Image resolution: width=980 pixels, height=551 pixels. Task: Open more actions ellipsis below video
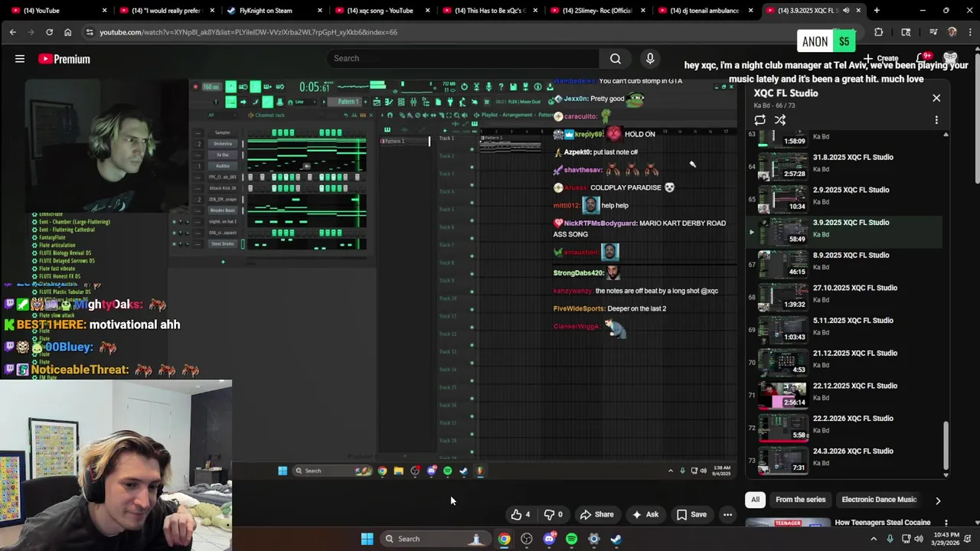(727, 515)
